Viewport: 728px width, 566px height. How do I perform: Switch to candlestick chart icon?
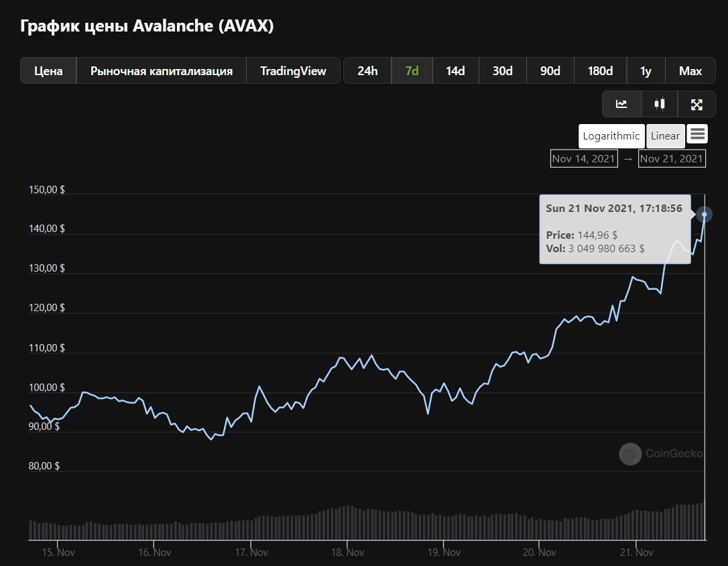(659, 104)
